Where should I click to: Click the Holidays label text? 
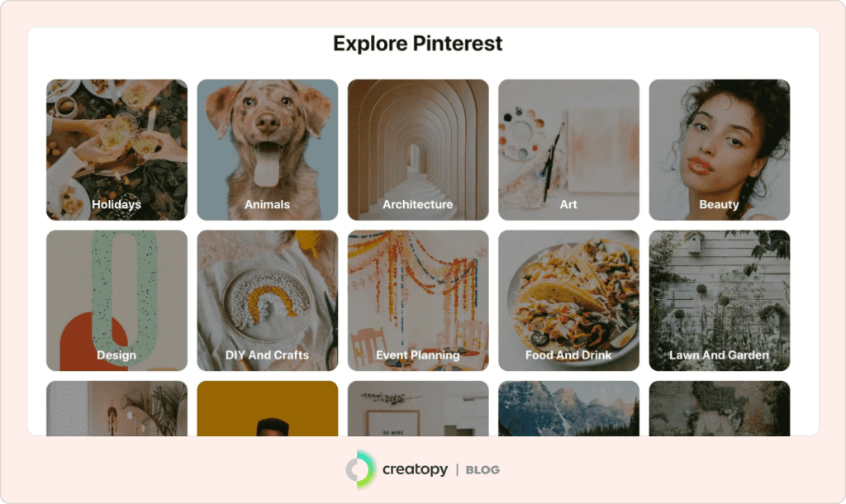coord(116,205)
